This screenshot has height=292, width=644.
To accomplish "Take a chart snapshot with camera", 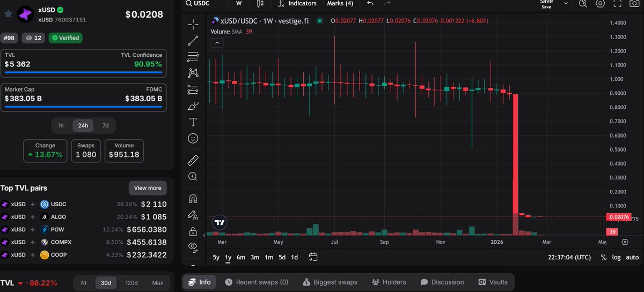I will point(635,3).
